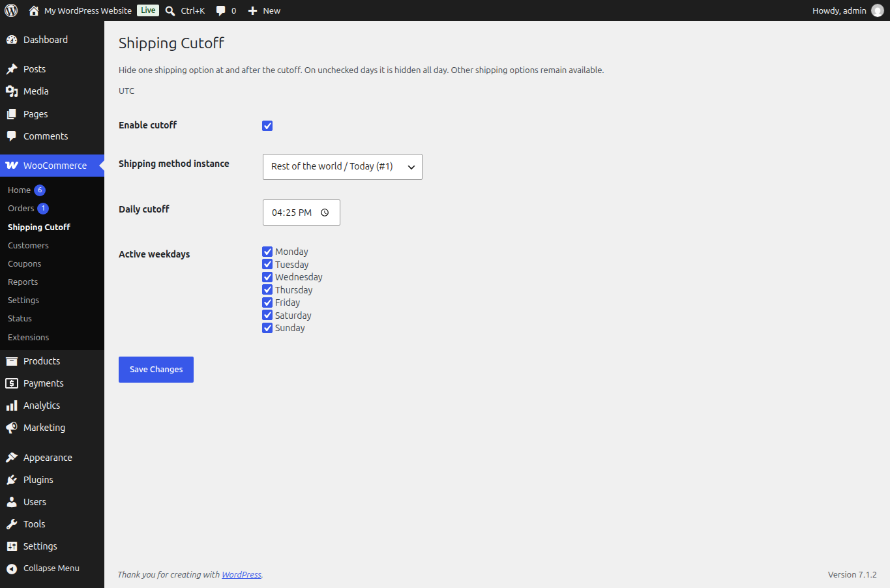Click the Payments dollar icon
Image resolution: width=890 pixels, height=588 pixels.
pos(12,383)
